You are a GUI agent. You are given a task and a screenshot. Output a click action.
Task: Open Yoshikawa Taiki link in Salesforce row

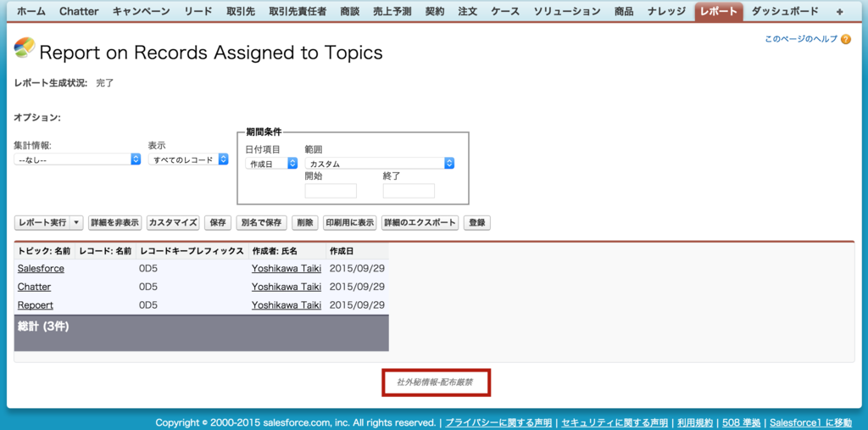point(287,268)
